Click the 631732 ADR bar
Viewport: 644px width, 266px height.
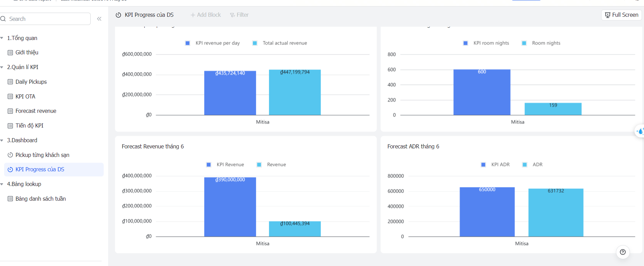[x=556, y=213]
